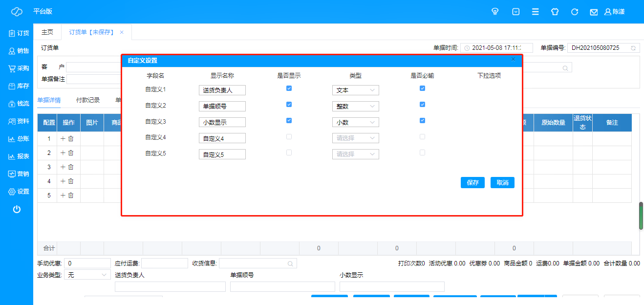The image size is (644, 305).
Task: Click the power logout icon in sidebar
Action: pyautogui.click(x=17, y=209)
